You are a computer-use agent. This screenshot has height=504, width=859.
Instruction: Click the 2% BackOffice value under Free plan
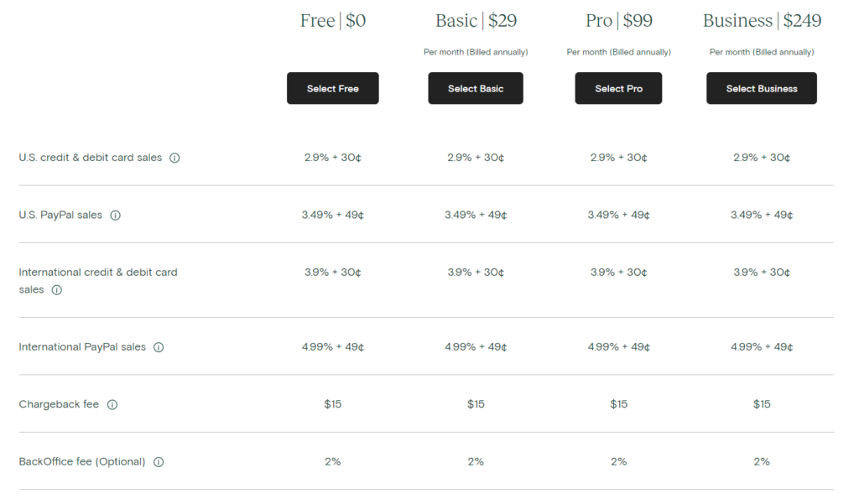[x=332, y=462]
